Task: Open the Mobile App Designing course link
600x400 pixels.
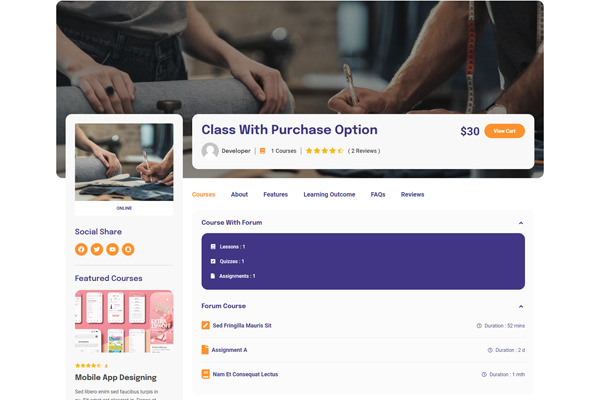Action: 116,377
